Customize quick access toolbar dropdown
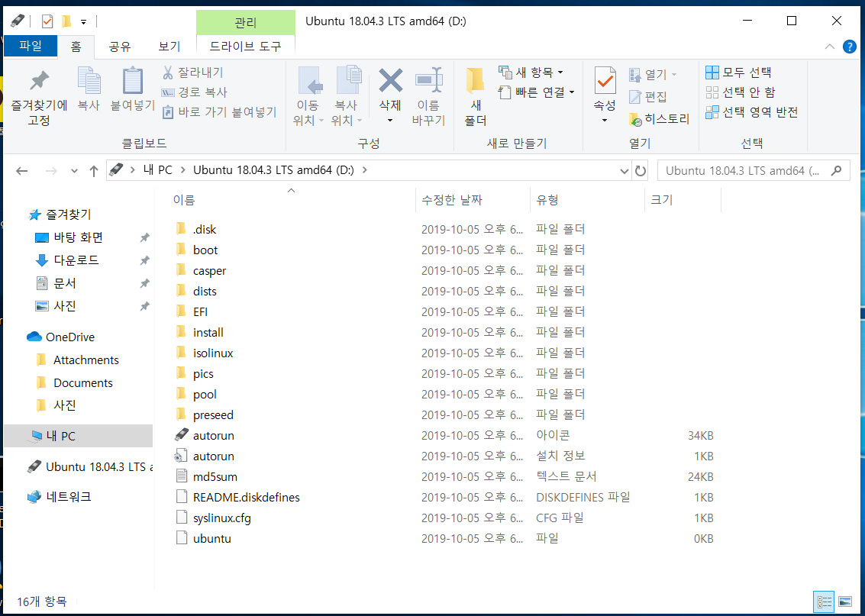 click(x=84, y=22)
